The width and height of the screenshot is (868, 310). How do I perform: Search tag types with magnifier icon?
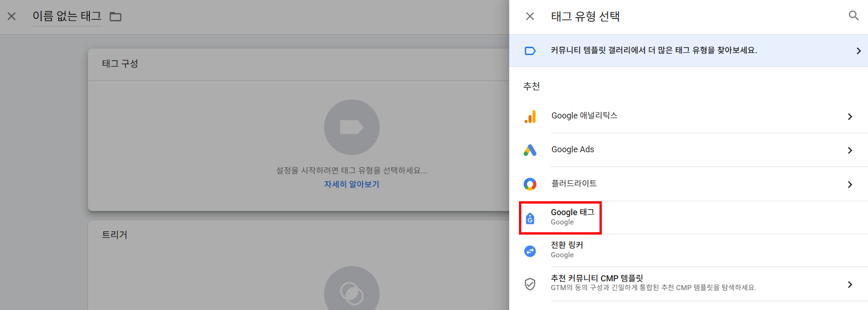(854, 16)
